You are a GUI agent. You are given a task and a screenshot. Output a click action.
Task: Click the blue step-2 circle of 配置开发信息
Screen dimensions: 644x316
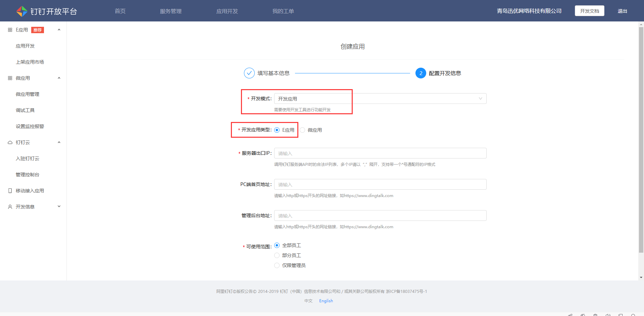click(420, 73)
